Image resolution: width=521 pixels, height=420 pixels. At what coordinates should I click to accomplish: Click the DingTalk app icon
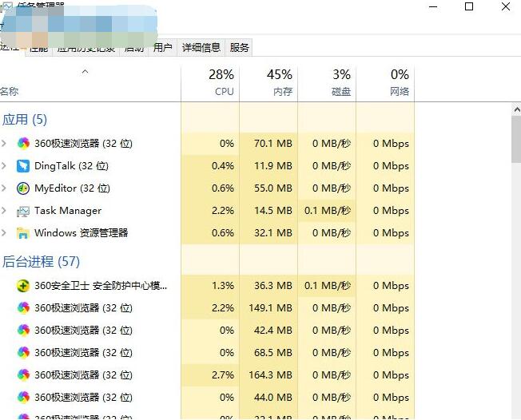(x=23, y=166)
